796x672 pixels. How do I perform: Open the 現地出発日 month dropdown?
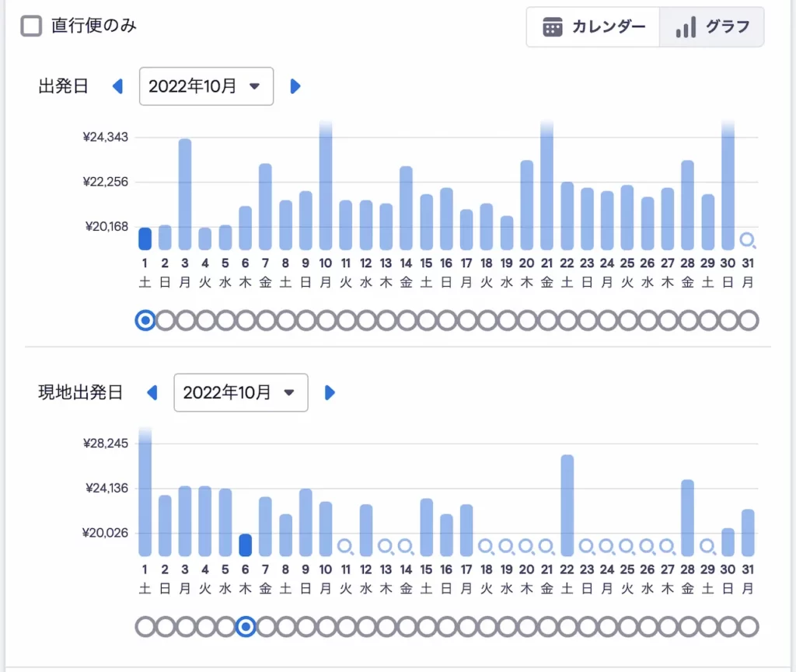pyautogui.click(x=241, y=392)
